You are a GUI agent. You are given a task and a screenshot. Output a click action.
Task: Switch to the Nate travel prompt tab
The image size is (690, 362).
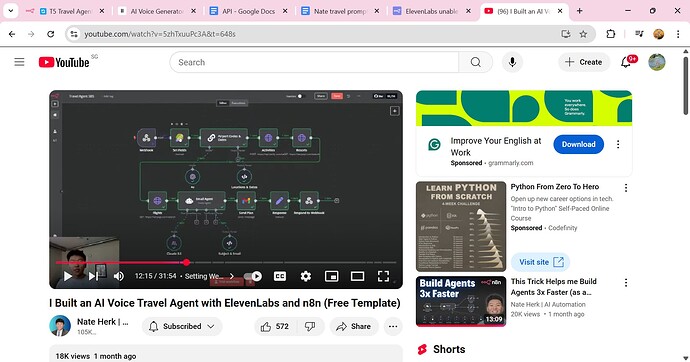340,11
